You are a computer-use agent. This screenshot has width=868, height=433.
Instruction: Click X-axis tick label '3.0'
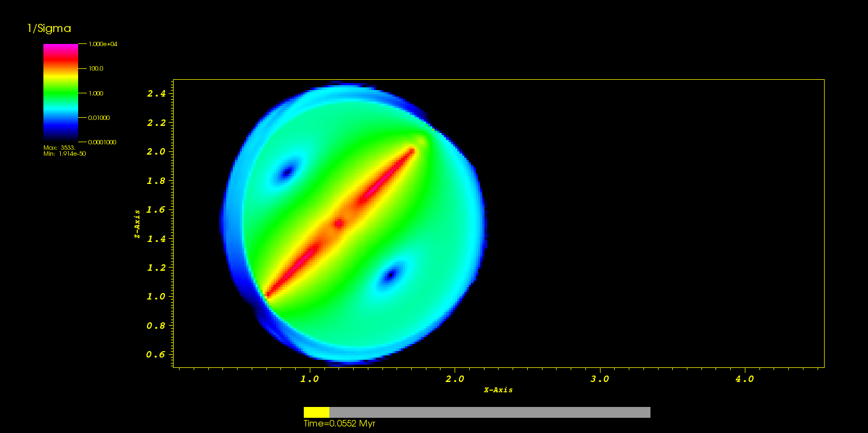[599, 379]
